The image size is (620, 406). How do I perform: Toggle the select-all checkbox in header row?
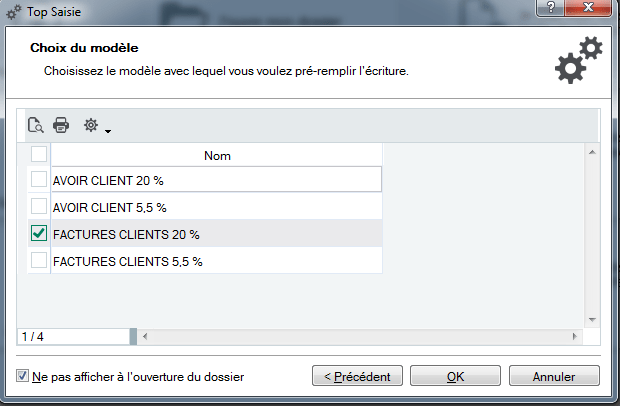[x=39, y=154]
